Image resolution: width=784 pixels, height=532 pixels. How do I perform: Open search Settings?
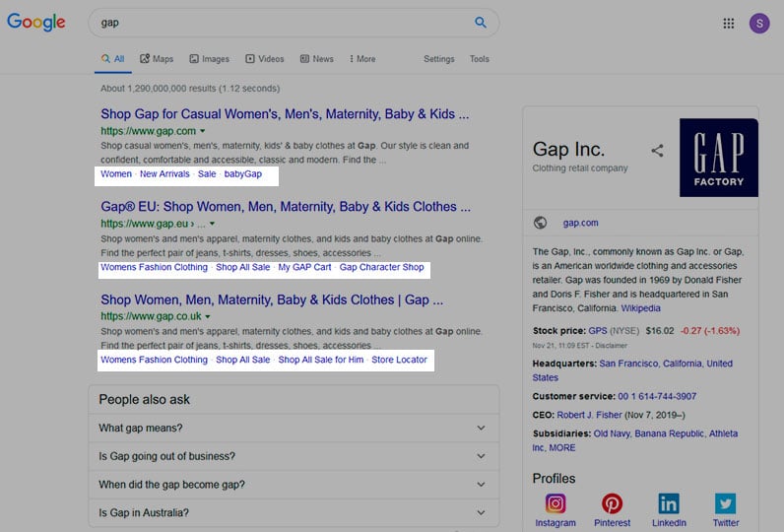439,59
